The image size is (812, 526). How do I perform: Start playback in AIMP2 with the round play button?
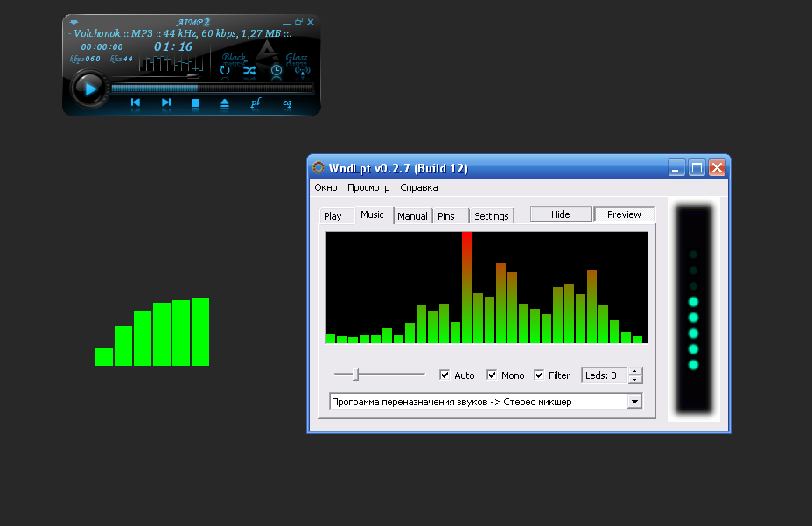click(89, 89)
